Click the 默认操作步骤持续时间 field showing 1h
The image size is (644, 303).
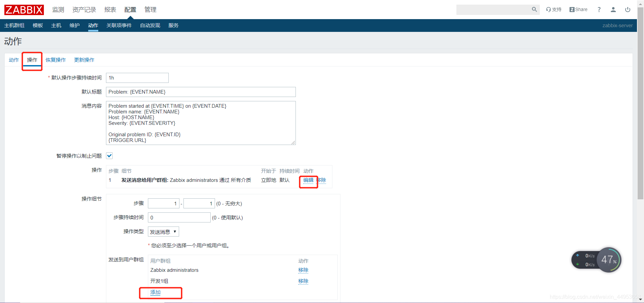137,78
